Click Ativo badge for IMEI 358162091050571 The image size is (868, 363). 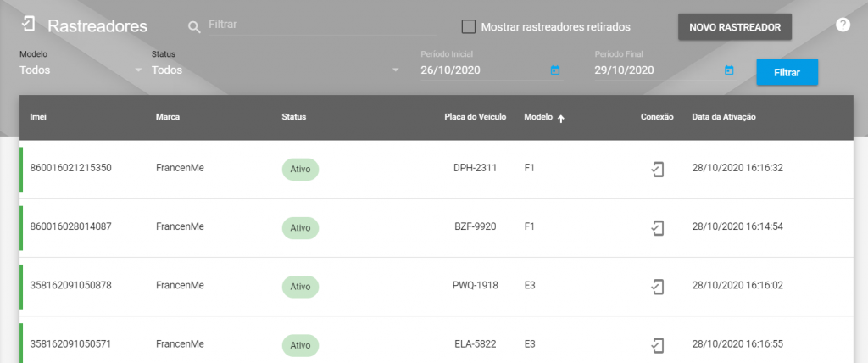click(301, 346)
